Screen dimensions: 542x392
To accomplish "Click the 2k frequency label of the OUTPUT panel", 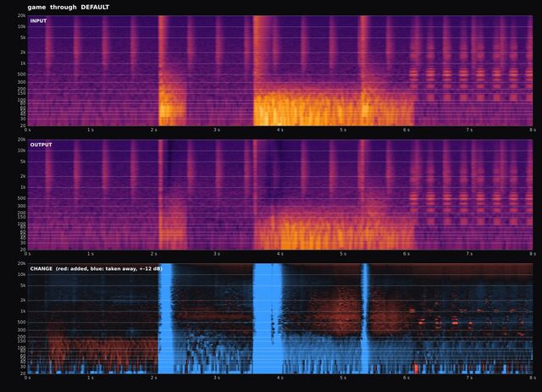I will pos(23,176).
